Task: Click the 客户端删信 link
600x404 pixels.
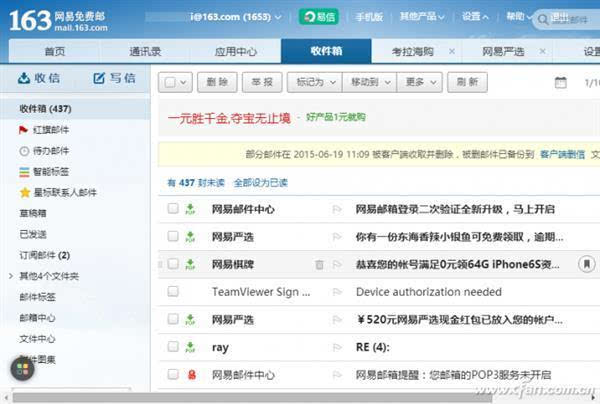Action: coord(562,155)
